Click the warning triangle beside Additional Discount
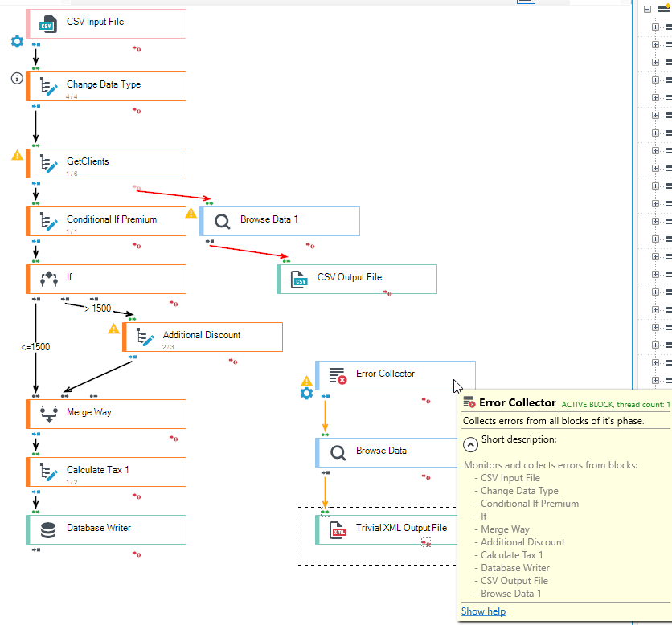672x625 pixels. click(113, 329)
